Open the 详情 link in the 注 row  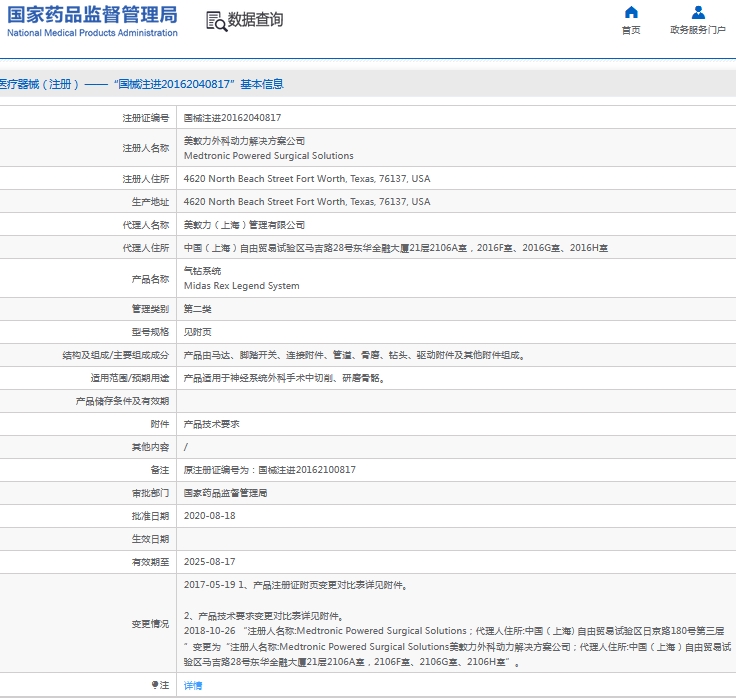click(x=193, y=685)
